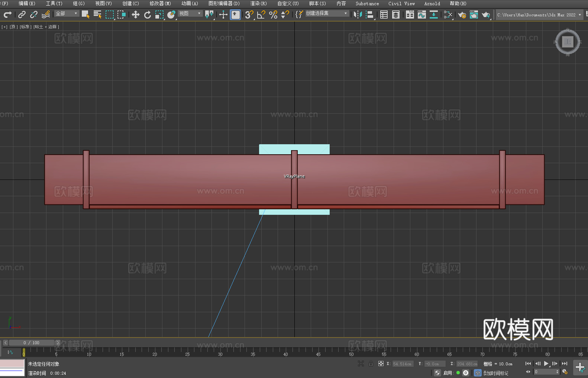Click the X coordinate field
Image resolution: width=588 pixels, height=378 pixels.
[x=403, y=364]
